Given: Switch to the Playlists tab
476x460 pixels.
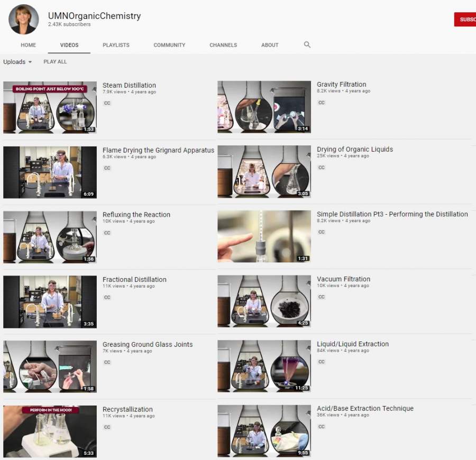Looking at the screenshot, I should pos(116,45).
